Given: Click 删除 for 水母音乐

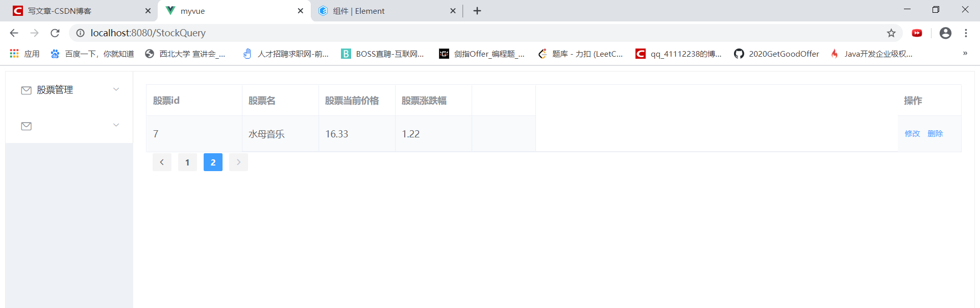Looking at the screenshot, I should click(935, 134).
